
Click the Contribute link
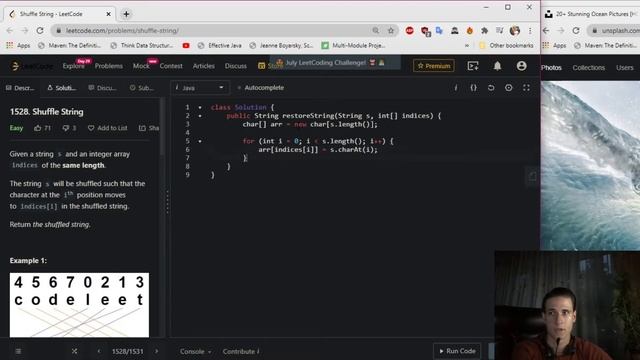(241, 351)
